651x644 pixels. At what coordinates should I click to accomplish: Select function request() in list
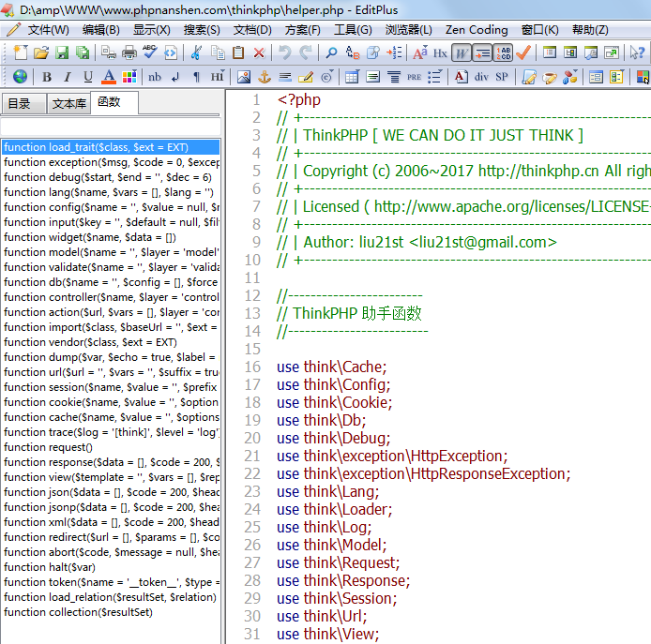click(111, 447)
